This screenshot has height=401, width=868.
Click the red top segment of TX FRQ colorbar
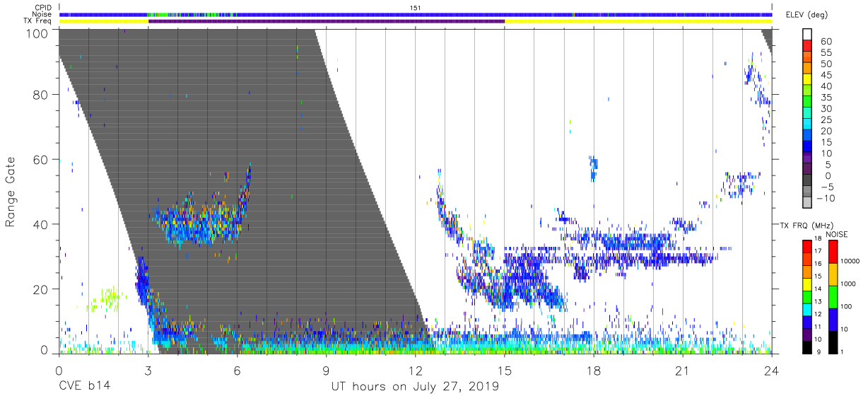tap(808, 246)
